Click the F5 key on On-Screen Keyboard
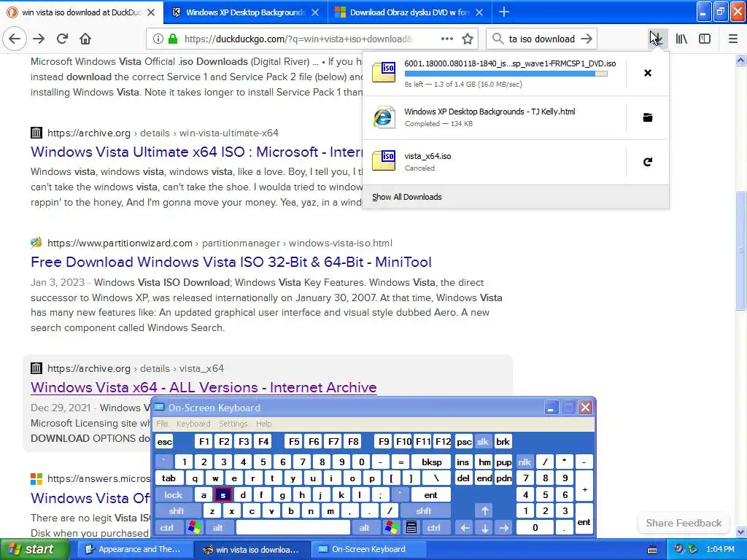 point(294,441)
